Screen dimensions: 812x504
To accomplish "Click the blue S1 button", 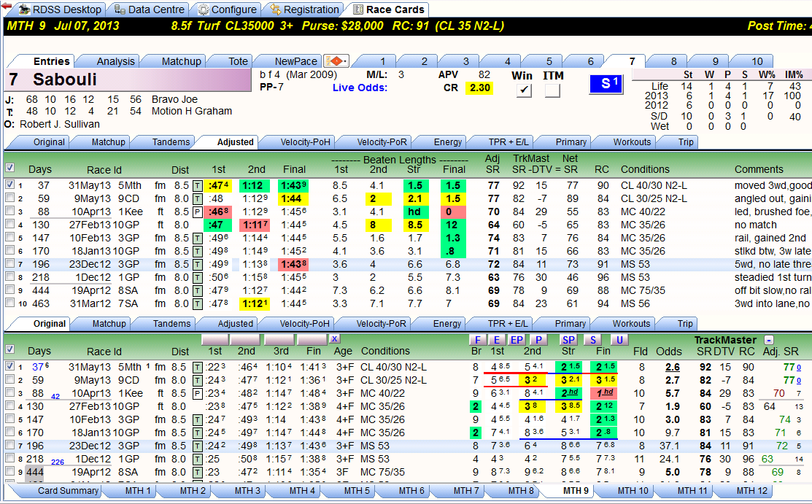I will point(606,84).
